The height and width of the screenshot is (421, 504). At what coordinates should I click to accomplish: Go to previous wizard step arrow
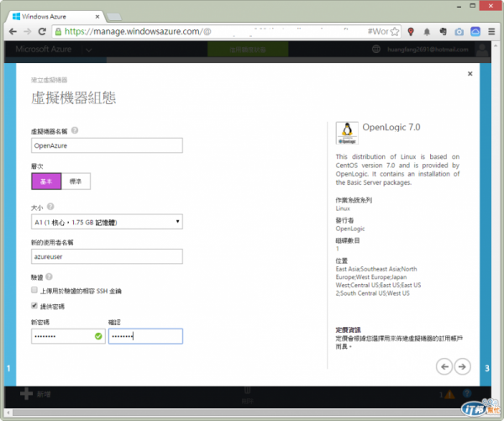tap(444, 366)
